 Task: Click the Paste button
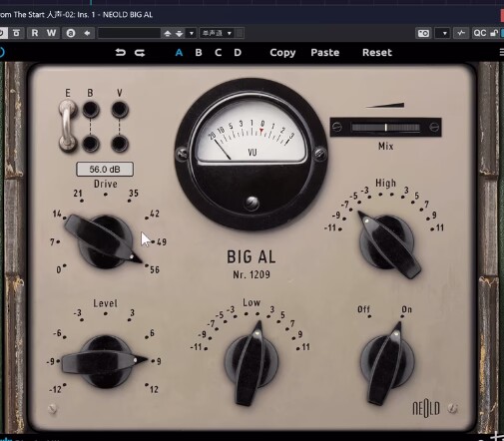325,53
